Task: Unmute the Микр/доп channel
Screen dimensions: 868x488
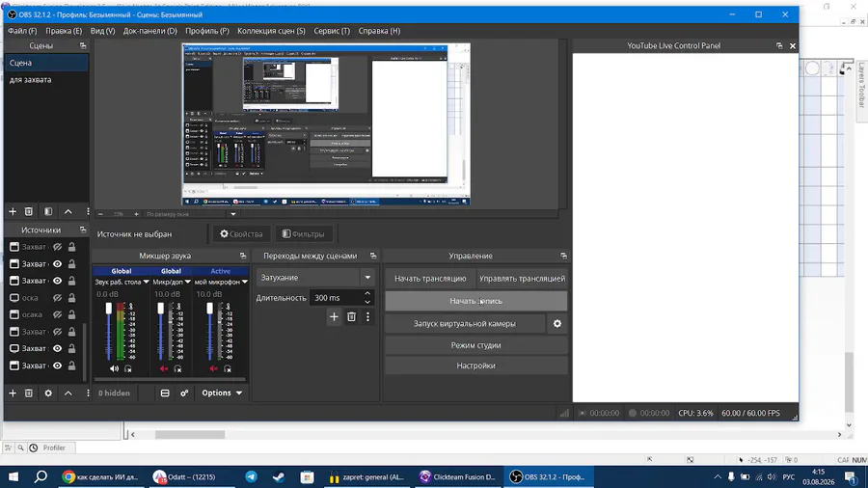Action: [164, 368]
